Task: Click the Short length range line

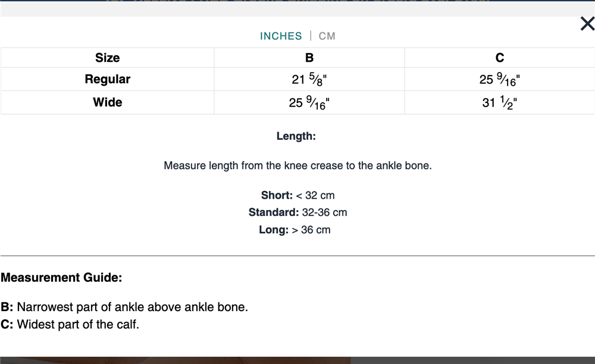Action: tap(298, 195)
